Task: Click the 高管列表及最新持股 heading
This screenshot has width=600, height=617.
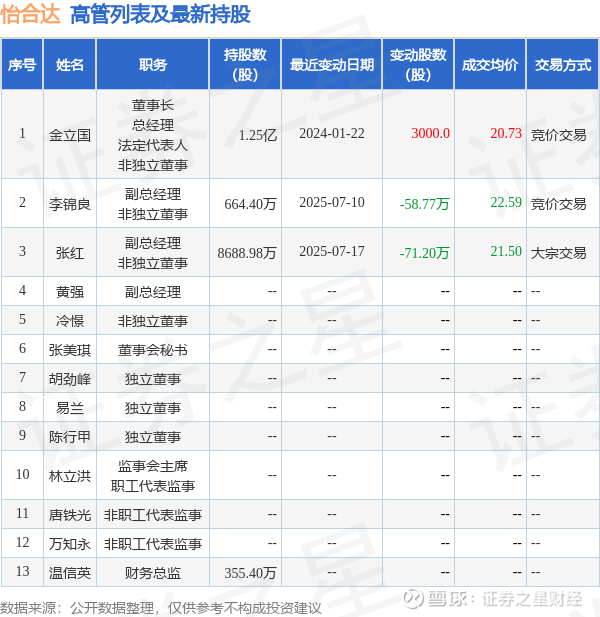Action: click(161, 15)
